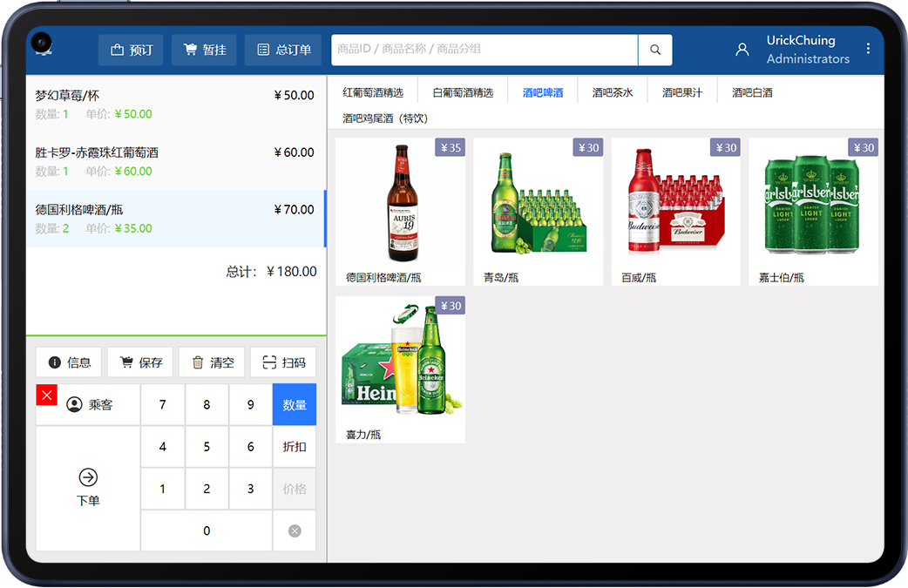Tap keypad digit 2
Image resolution: width=908 pixels, height=588 pixels.
tap(207, 489)
